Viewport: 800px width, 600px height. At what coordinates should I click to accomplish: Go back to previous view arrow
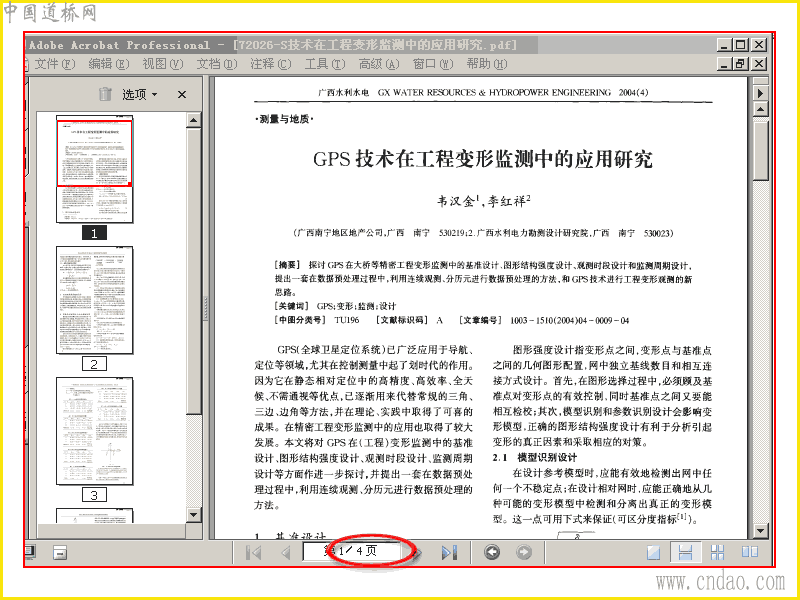[x=492, y=552]
